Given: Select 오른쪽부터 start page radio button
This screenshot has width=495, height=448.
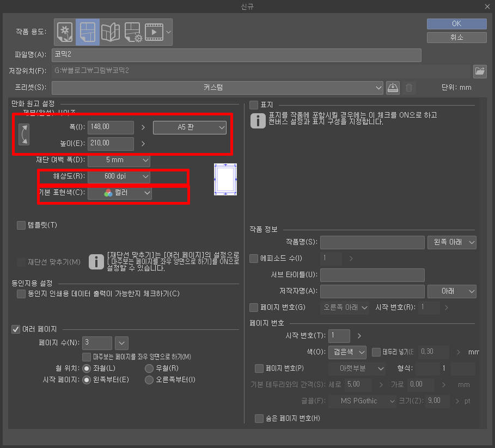Looking at the screenshot, I should 149,380.
